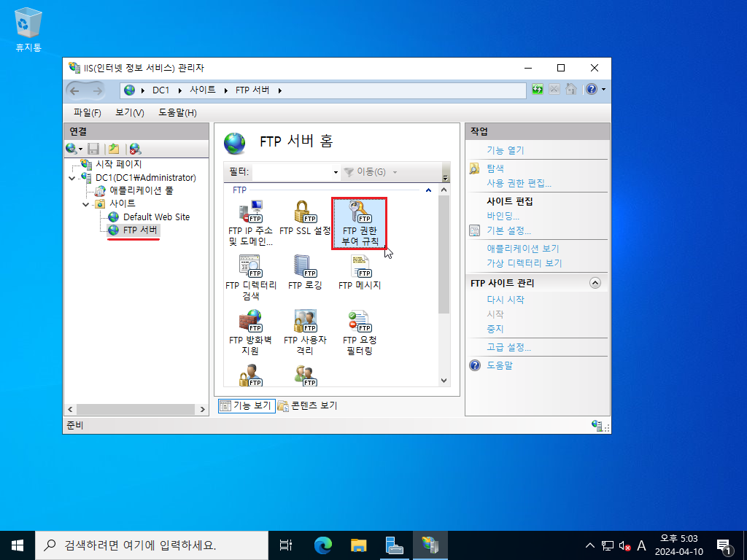Viewport: 747px width, 560px height.
Task: Click 다시 시작 to restart FTP site
Action: click(x=506, y=300)
